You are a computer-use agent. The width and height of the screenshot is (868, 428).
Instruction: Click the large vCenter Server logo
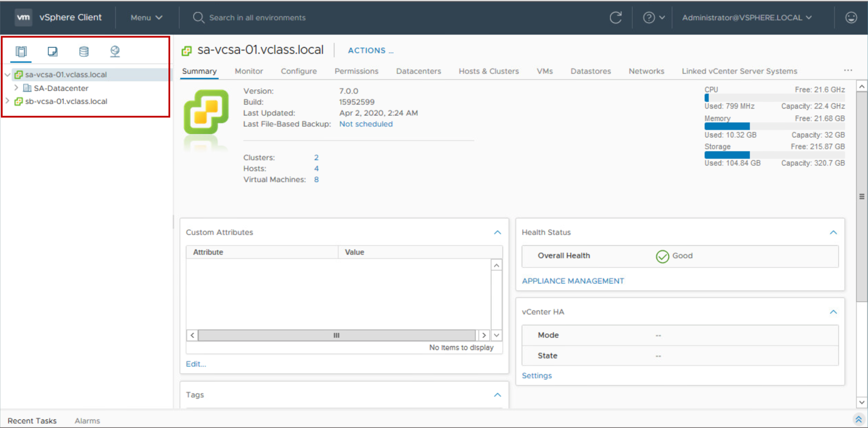[206, 112]
